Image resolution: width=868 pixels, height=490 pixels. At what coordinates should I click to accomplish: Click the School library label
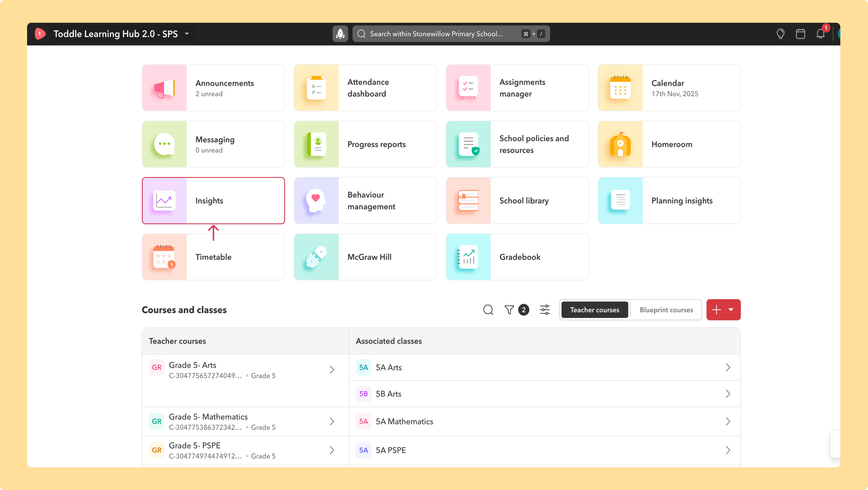tap(524, 201)
